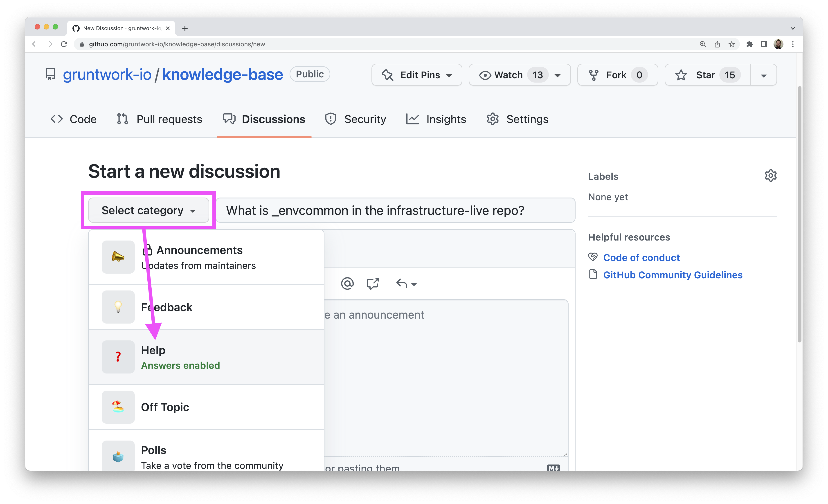Open the Security tab
This screenshot has width=828, height=504.
point(355,119)
